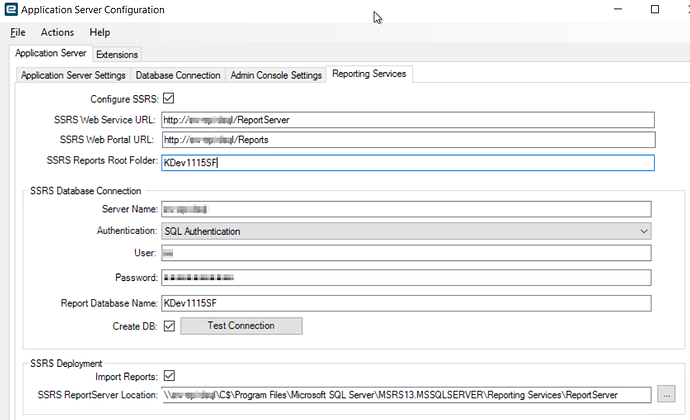
Task: Open the Admin Console Settings tab
Action: tap(276, 75)
